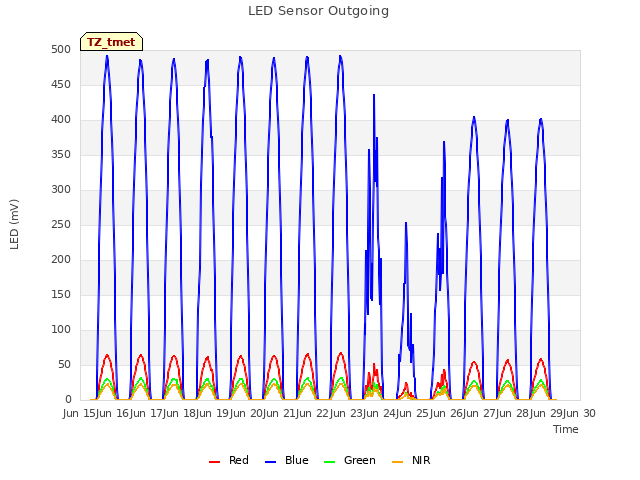Click the TZ_tmet annotation label
Viewport: 640px width, 480px height.
(x=111, y=42)
